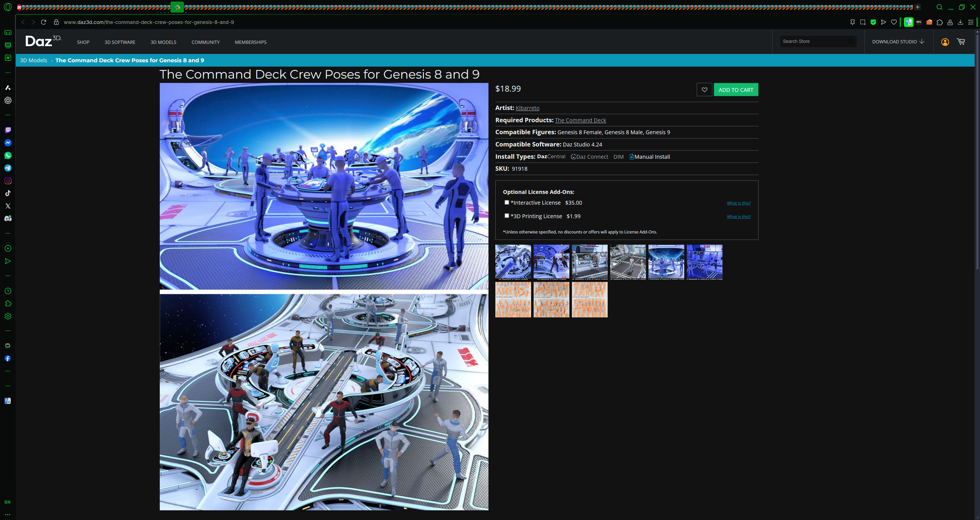Open the GX Corner gamepad icon
Viewport: 980px width, 520px height.
8,33
